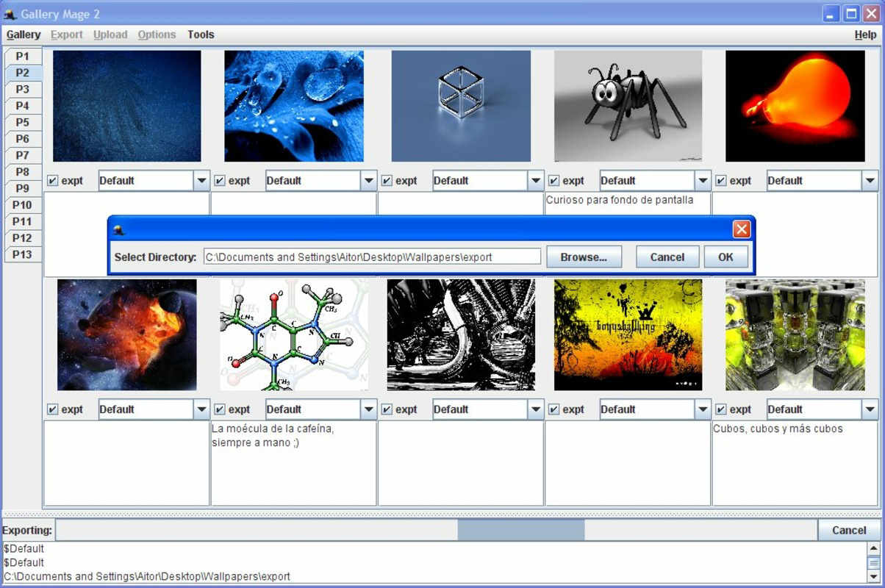Toggle expt checkbox under space explosion image
Viewport: 885px width, 588px height.
(53, 409)
